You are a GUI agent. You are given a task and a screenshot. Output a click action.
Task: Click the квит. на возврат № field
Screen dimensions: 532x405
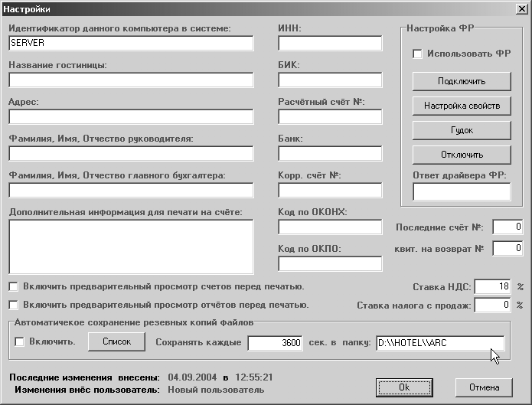[508, 248]
